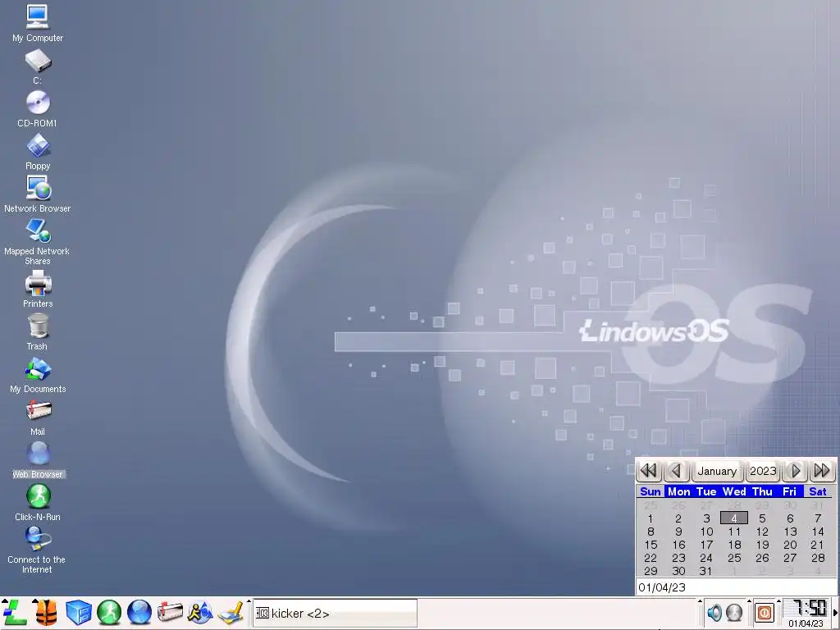Expand the arrow above life jacket icon

pyautogui.click(x=34, y=601)
